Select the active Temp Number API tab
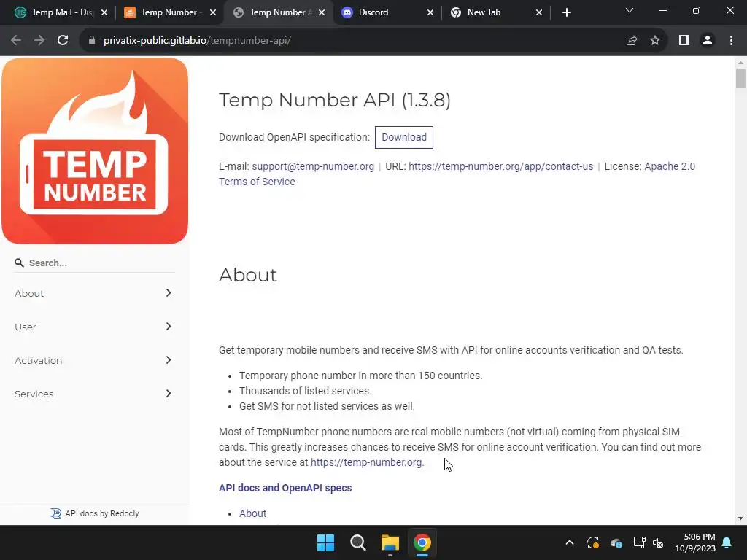 point(277,12)
